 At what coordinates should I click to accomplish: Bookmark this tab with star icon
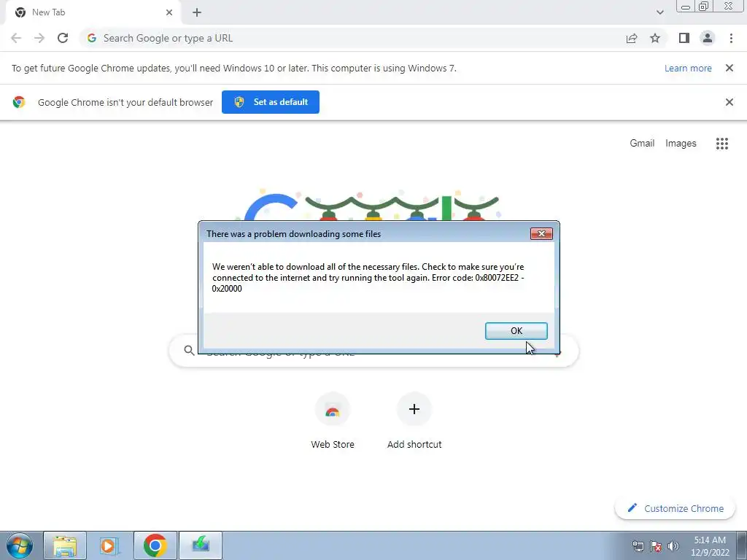pyautogui.click(x=655, y=38)
